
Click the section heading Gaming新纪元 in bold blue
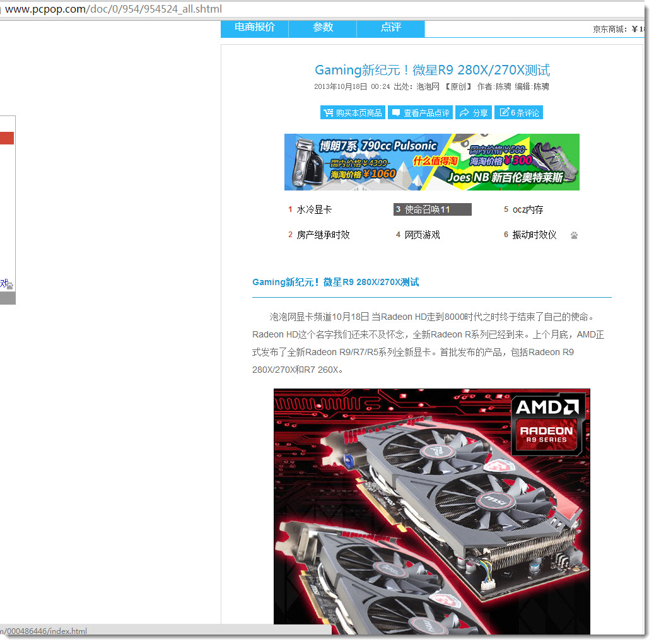point(336,283)
